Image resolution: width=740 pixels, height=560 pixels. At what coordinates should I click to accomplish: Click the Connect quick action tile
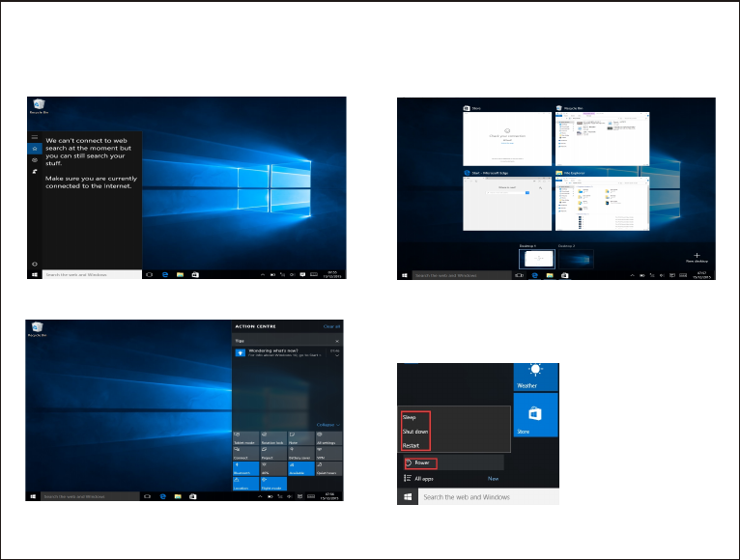click(246, 454)
